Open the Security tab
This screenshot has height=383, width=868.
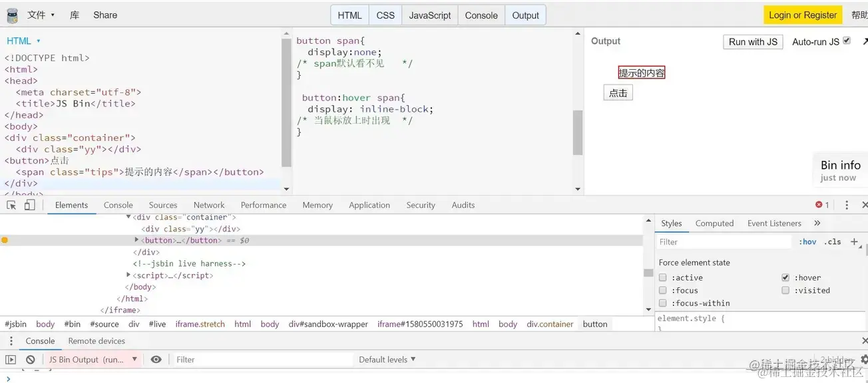(x=421, y=205)
